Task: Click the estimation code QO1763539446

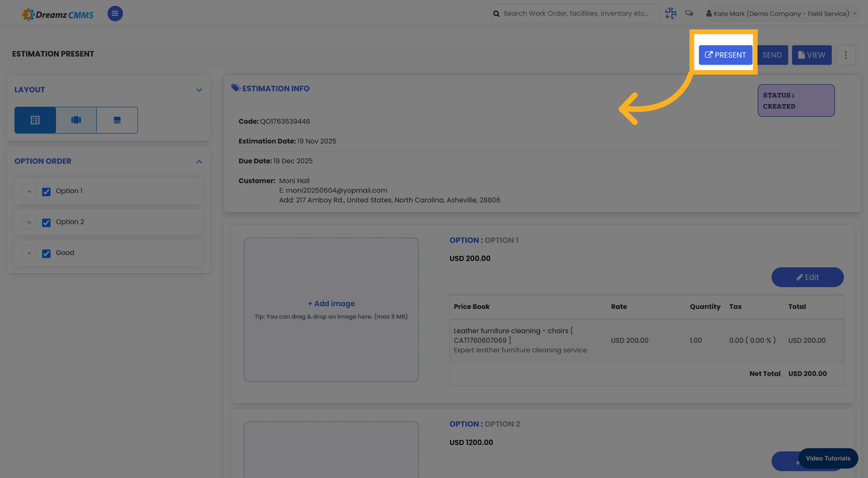Action: coord(285,121)
